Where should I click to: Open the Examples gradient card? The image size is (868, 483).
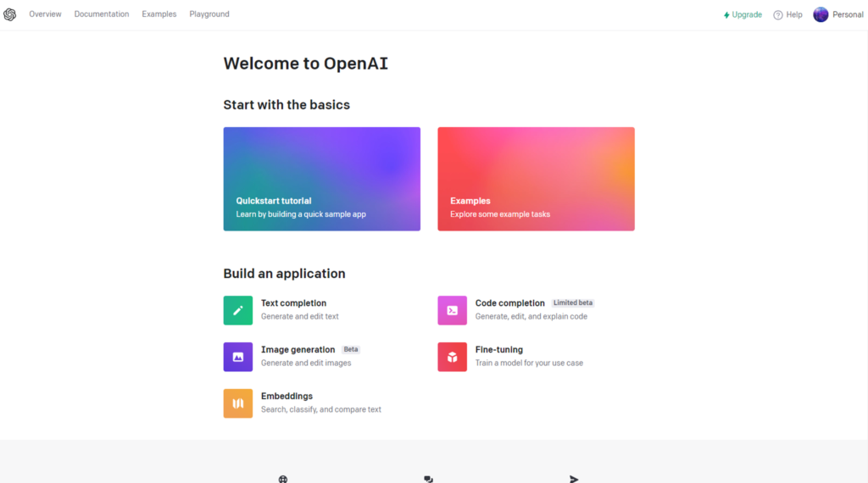[x=536, y=179]
